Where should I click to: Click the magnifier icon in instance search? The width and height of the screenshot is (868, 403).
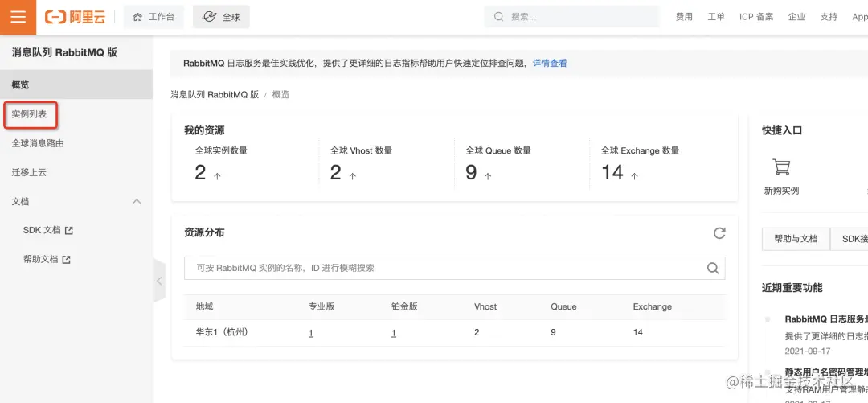click(x=713, y=269)
